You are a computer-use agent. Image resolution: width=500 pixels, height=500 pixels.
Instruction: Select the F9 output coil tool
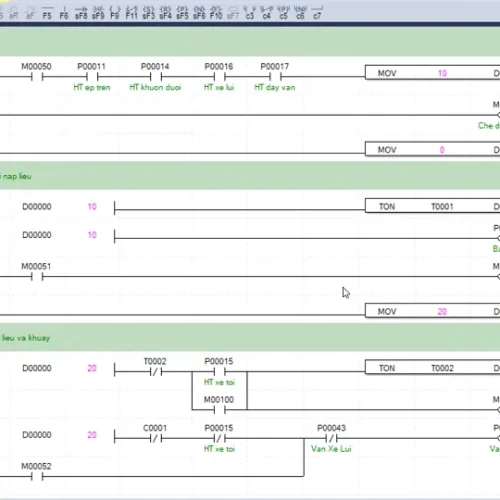[115, 12]
